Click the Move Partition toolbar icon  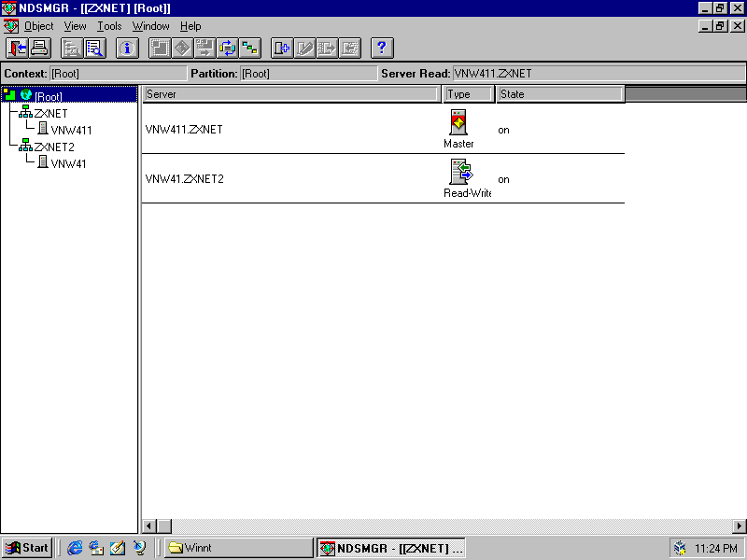pyautogui.click(x=204, y=49)
